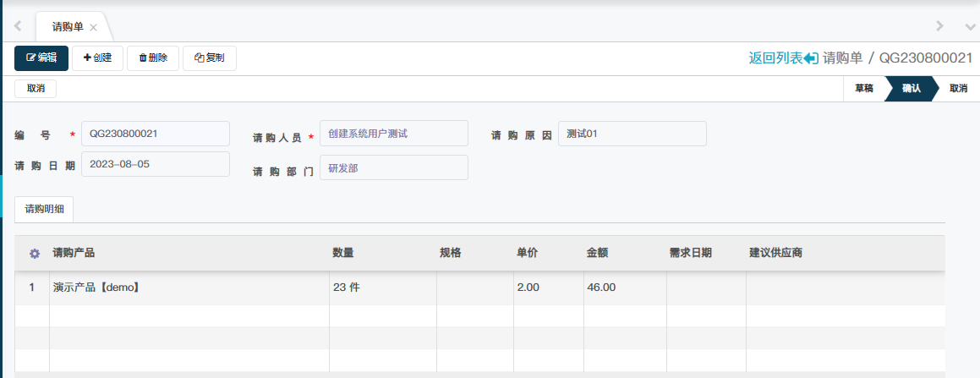Click the 返回列表 return to list link
The width and height of the screenshot is (980, 378).
tap(783, 58)
